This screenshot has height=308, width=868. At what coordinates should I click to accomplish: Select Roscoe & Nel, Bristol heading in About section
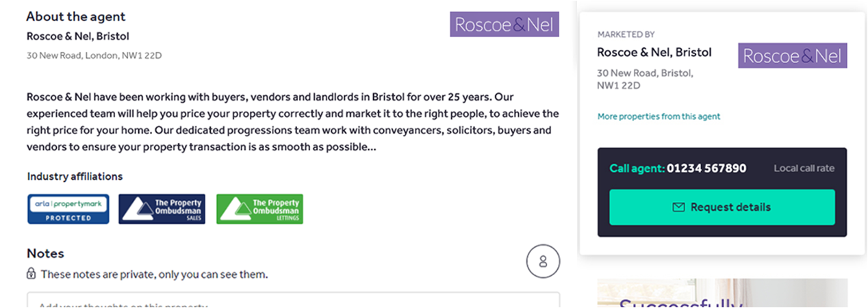77,36
